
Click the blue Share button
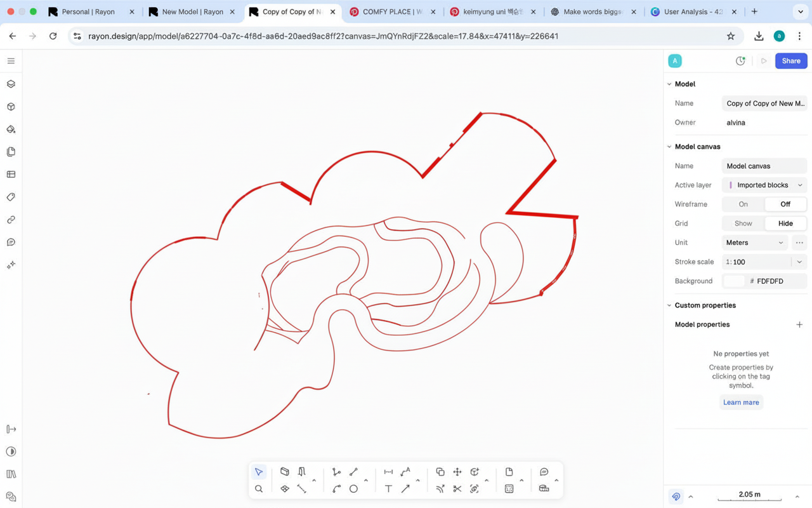coord(790,61)
